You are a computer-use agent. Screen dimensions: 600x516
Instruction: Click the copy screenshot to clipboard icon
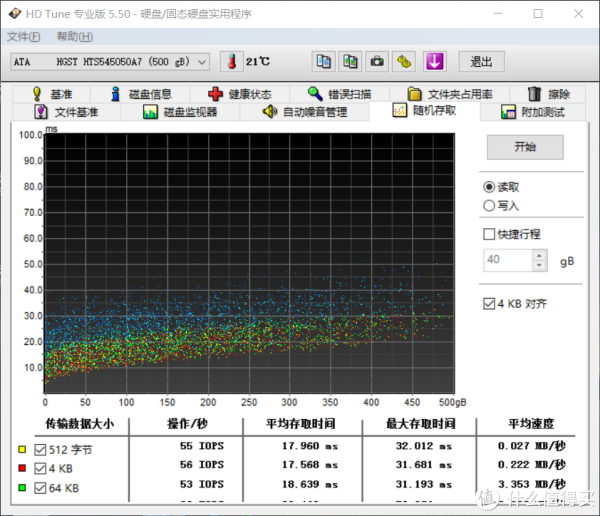pyautogui.click(x=350, y=62)
